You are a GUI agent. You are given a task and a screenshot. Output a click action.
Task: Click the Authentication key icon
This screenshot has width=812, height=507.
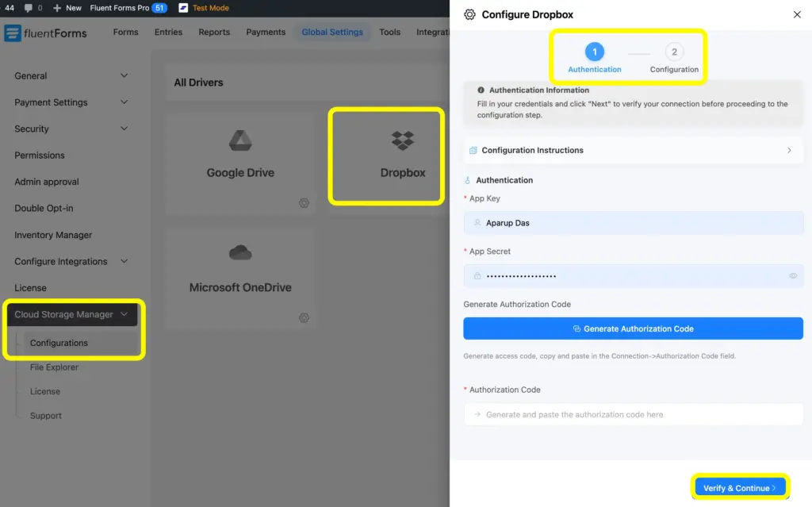pos(468,180)
